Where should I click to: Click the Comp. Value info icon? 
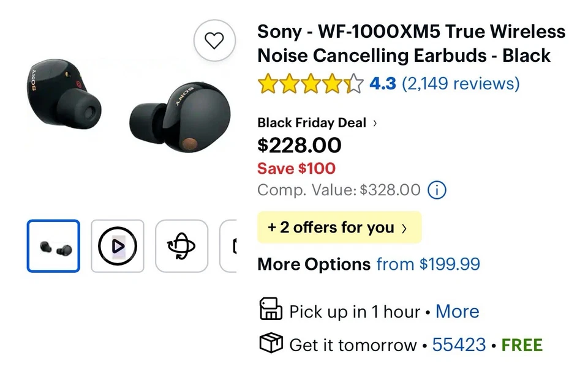pos(437,190)
